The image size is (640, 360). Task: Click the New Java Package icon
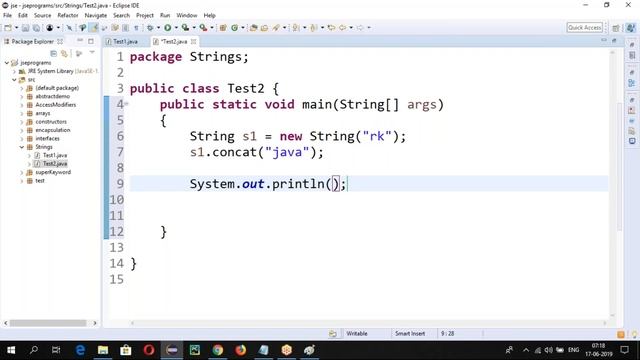pos(223,28)
